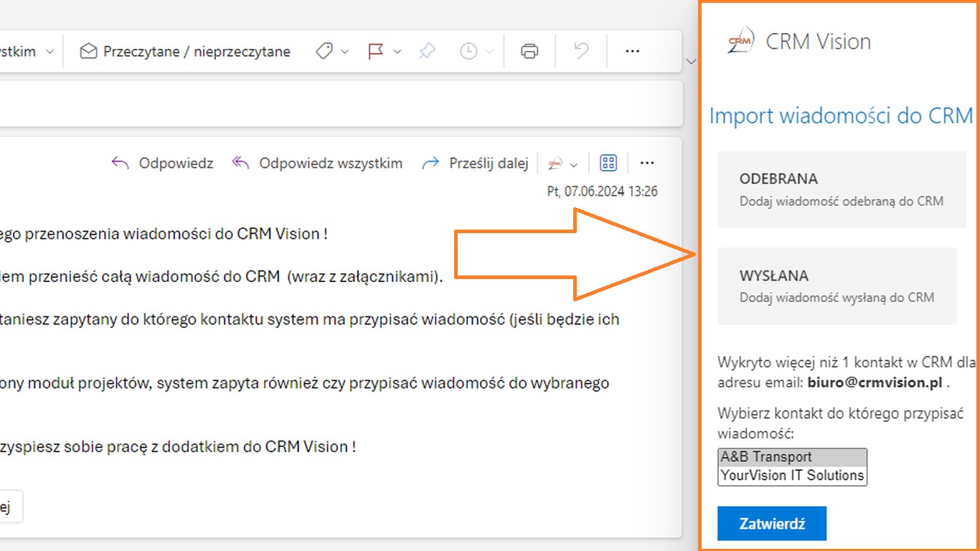Viewport: 980px width, 551px height.
Task: Click the tag categorize icon
Action: point(324,52)
